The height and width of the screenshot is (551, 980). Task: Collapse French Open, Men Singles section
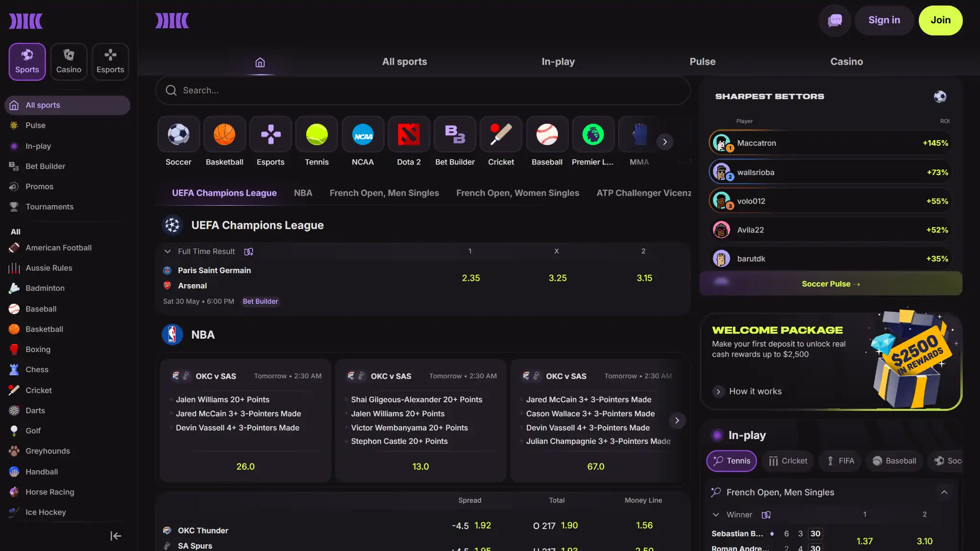click(x=944, y=493)
